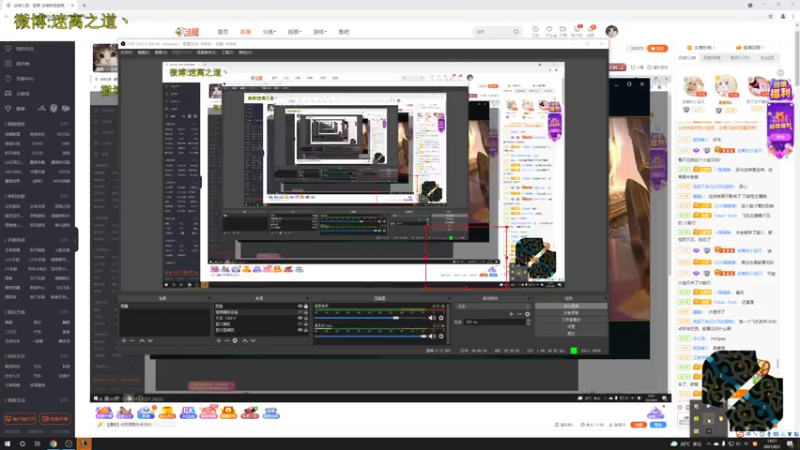
Task: Toggle visibility of 显示器捕获 source
Action: click(x=300, y=330)
